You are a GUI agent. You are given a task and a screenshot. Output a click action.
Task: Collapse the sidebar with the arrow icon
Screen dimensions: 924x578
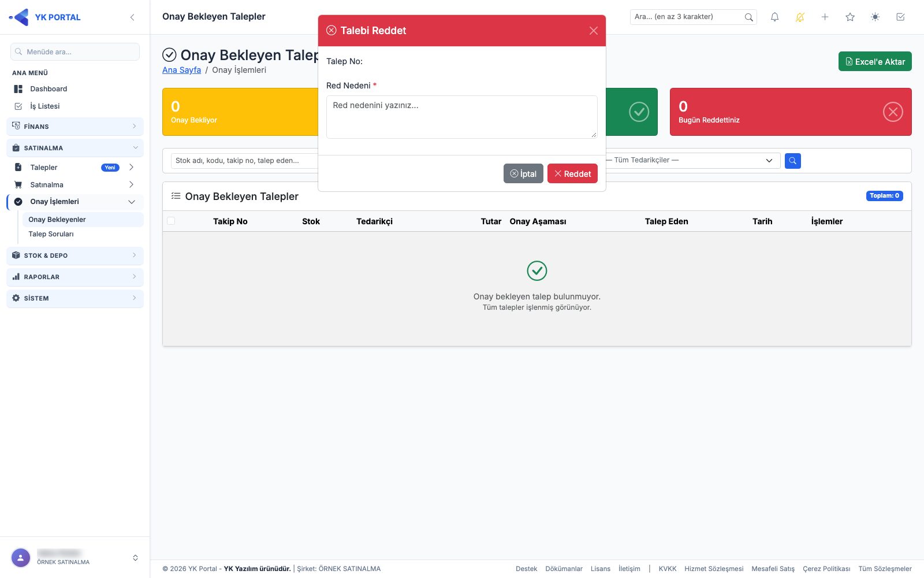[132, 17]
